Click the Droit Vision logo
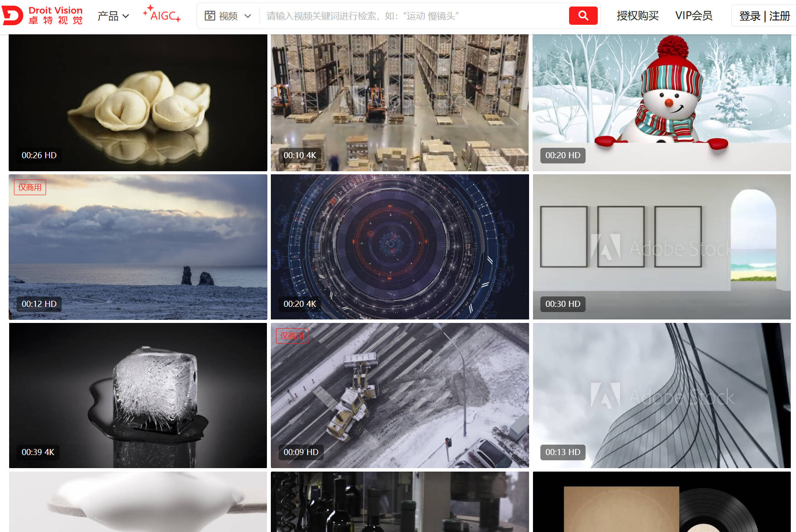 point(43,16)
